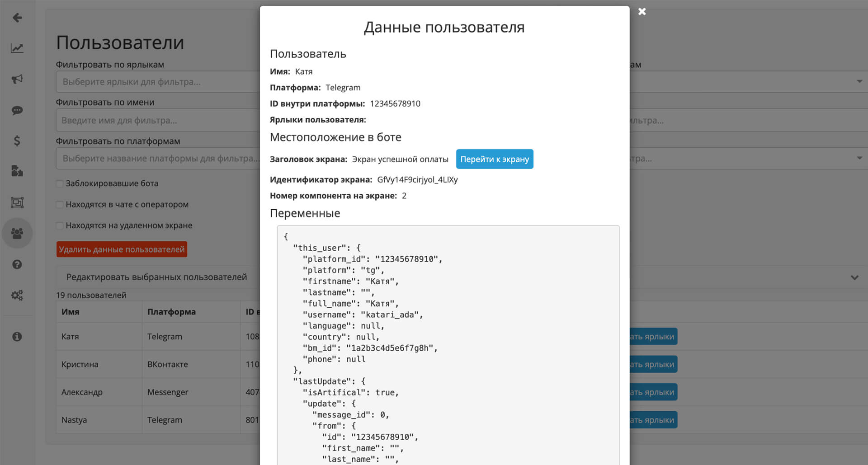Click the screen identifier 'GfVy14F9cirjyol_4LIXy'
The width and height of the screenshot is (868, 465).
pyautogui.click(x=417, y=180)
